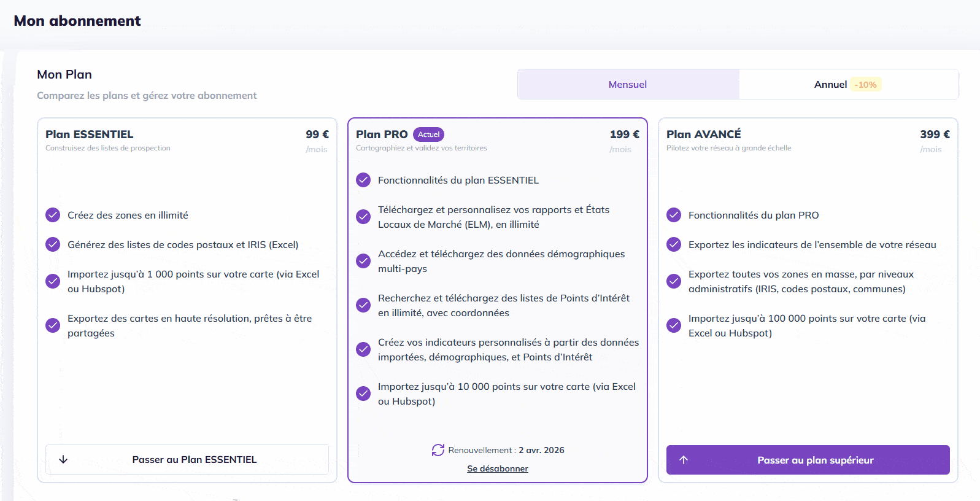The width and height of the screenshot is (980, 501).
Task: Click checkmark next to 'Fonctionnalités du plan PRO'
Action: pos(674,215)
